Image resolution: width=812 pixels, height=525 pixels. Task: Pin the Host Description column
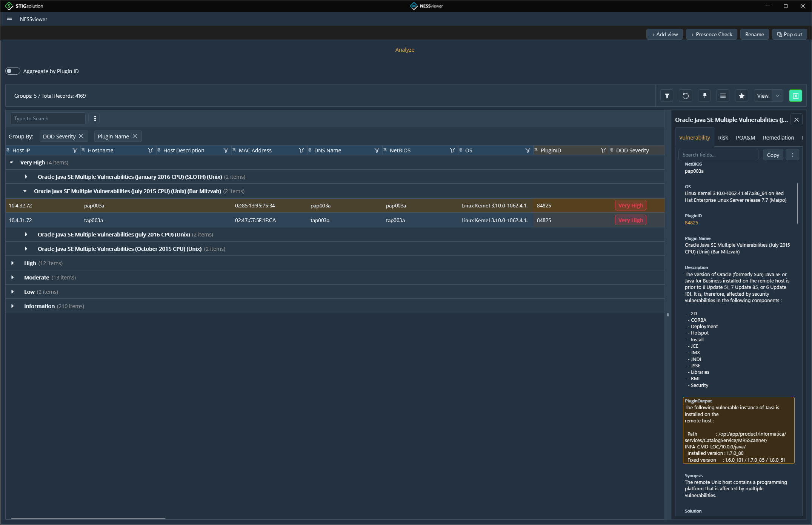pyautogui.click(x=159, y=150)
